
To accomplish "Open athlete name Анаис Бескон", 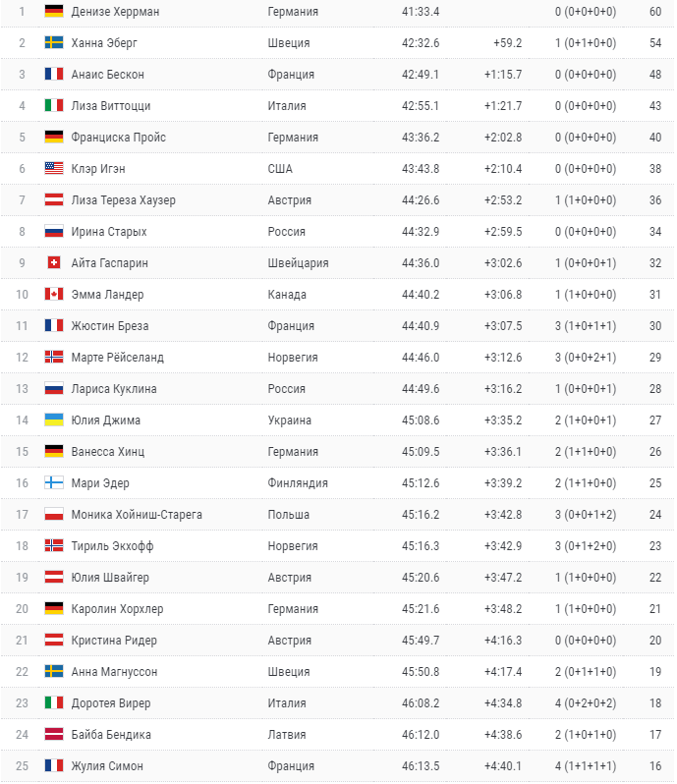I will click(107, 75).
